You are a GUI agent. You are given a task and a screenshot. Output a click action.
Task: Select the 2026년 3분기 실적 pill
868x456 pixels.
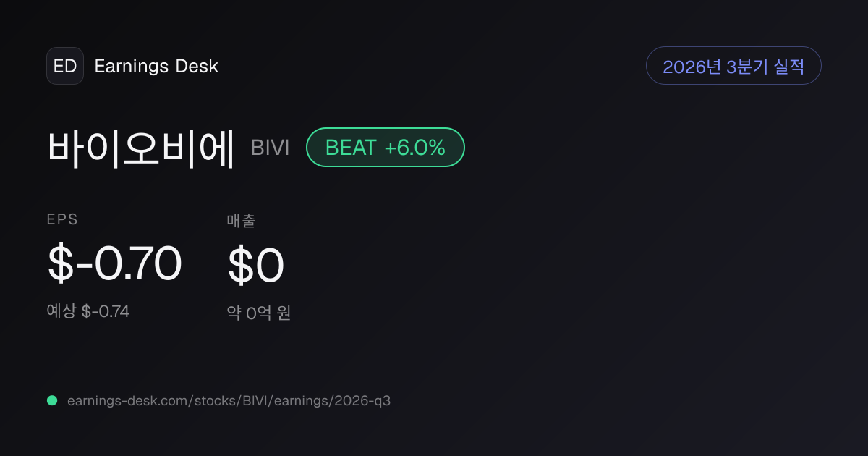click(x=733, y=66)
